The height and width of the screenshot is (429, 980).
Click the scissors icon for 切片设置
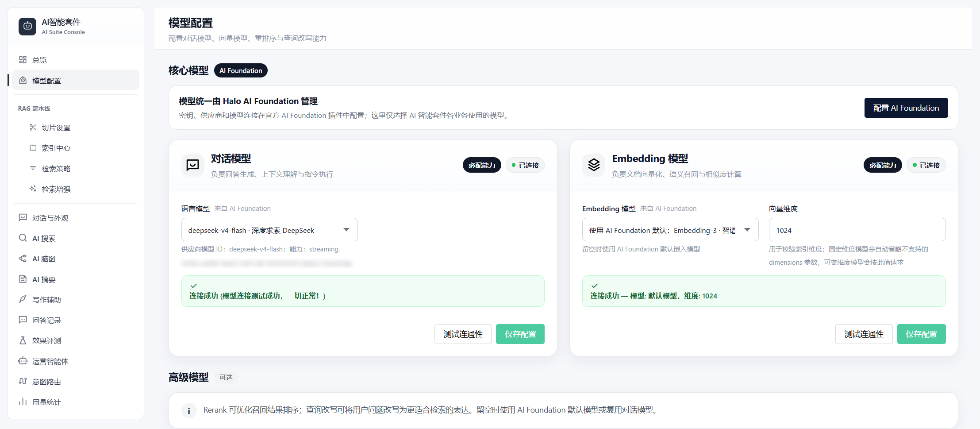pyautogui.click(x=33, y=128)
